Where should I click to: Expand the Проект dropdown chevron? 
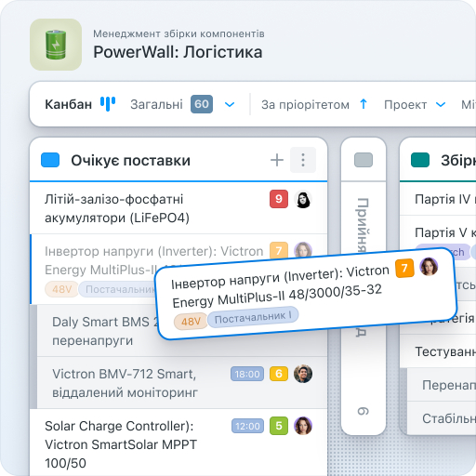[x=441, y=105]
